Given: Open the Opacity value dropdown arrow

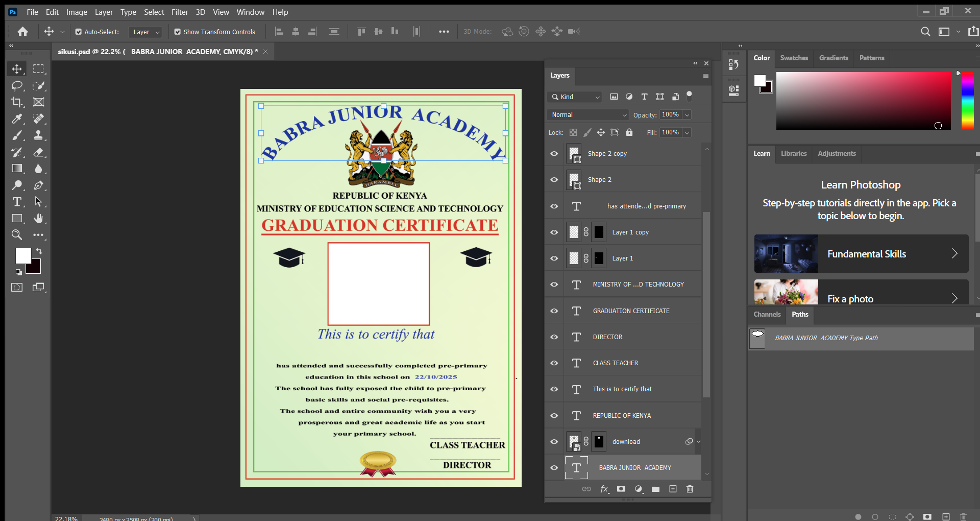Looking at the screenshot, I should coord(687,115).
